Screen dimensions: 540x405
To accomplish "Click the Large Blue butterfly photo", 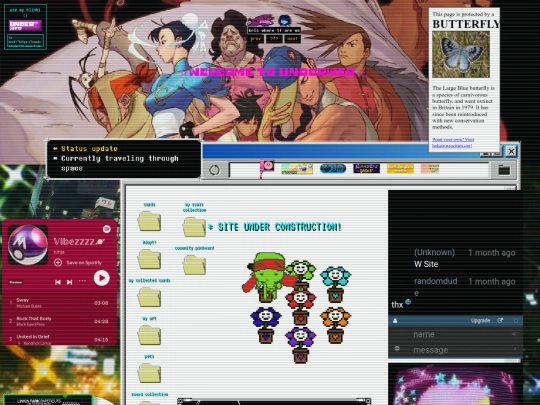I will coord(461,54).
